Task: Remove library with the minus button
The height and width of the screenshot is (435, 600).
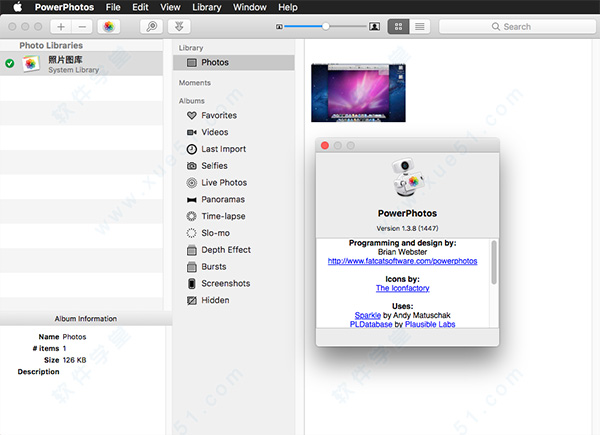Action: click(x=82, y=26)
